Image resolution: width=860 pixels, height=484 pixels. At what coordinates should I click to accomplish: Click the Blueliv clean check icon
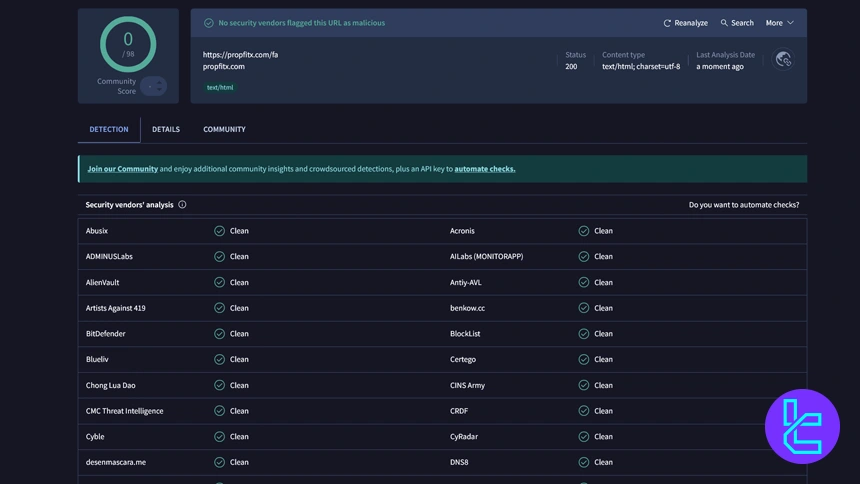coord(219,359)
